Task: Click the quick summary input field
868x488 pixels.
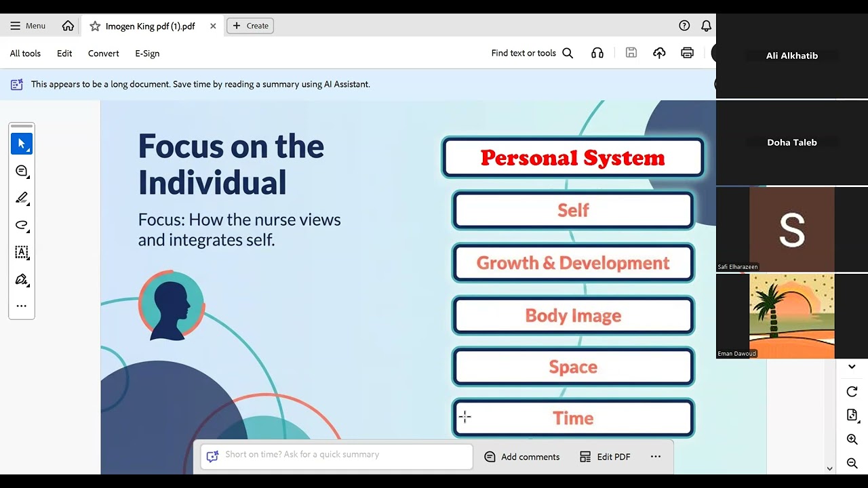Action: (x=337, y=456)
